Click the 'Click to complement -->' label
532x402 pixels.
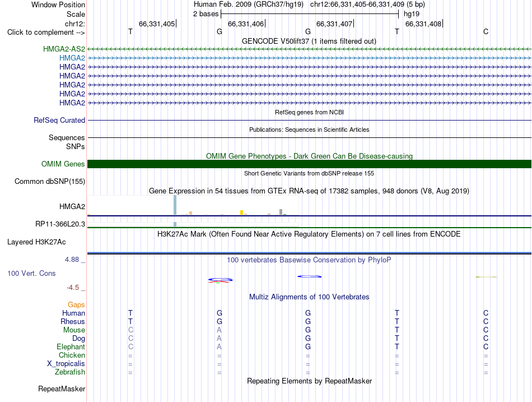[x=46, y=33]
